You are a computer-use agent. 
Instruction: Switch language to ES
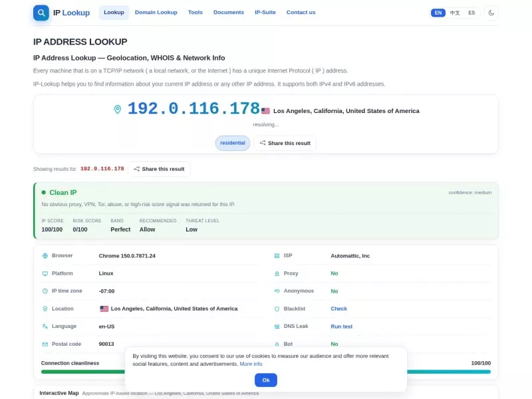tap(471, 13)
